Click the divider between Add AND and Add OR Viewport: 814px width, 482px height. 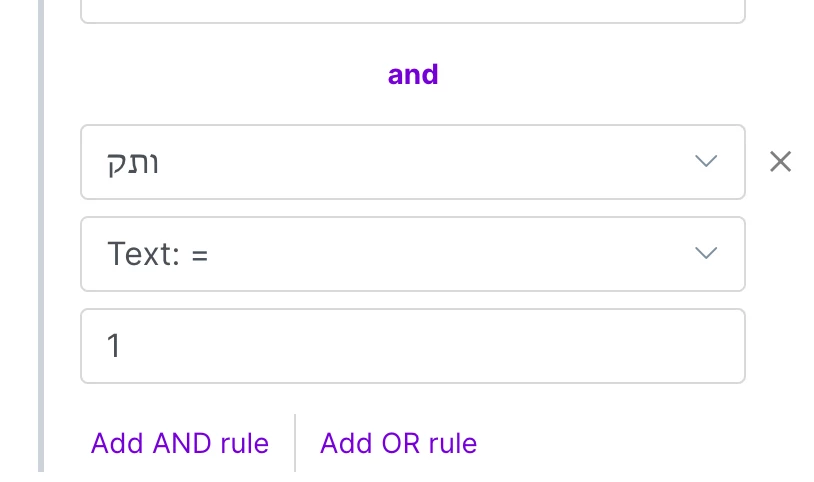click(x=295, y=443)
